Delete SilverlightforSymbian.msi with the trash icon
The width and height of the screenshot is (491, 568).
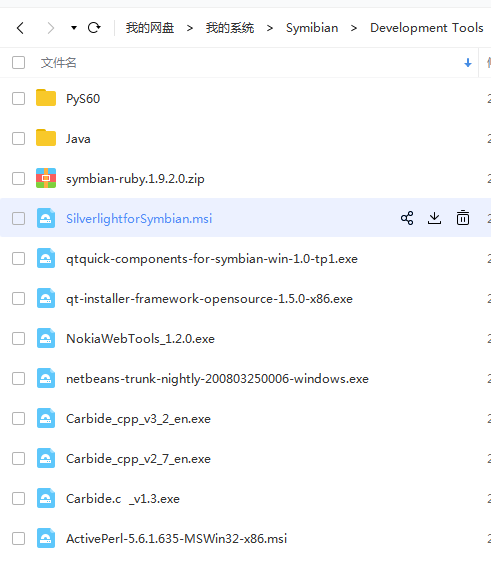pos(463,218)
